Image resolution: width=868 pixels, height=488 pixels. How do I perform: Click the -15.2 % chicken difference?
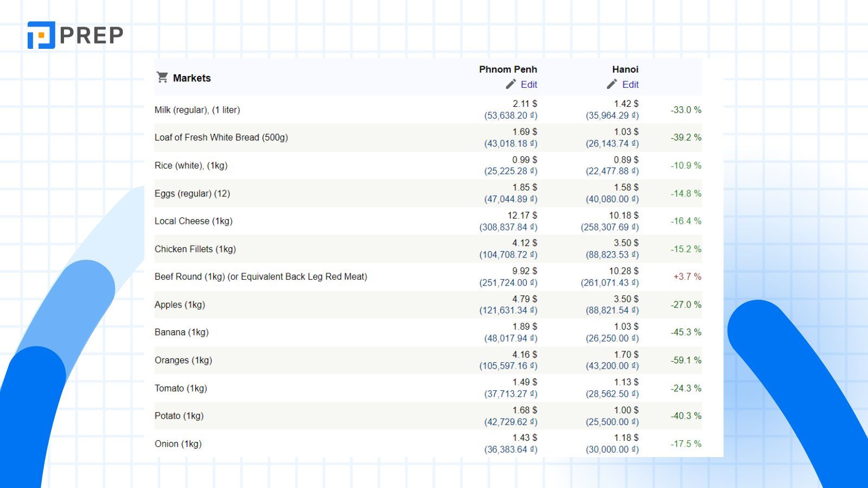pyautogui.click(x=686, y=249)
